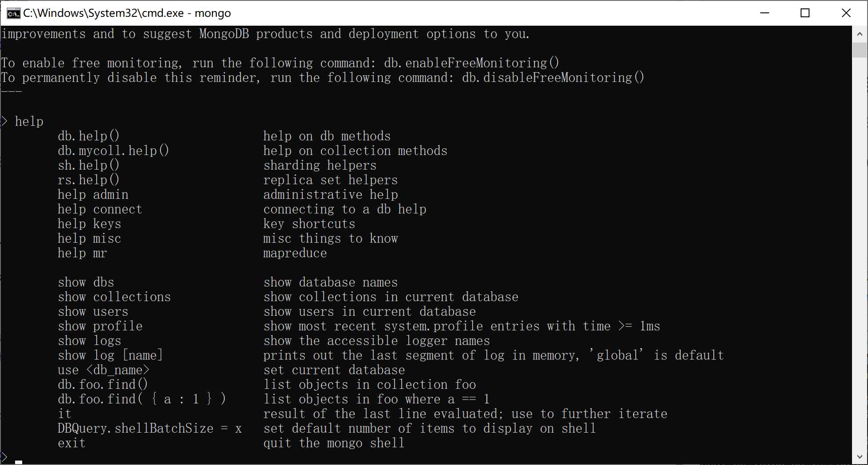Click the scrollbar up arrow

pyautogui.click(x=860, y=34)
